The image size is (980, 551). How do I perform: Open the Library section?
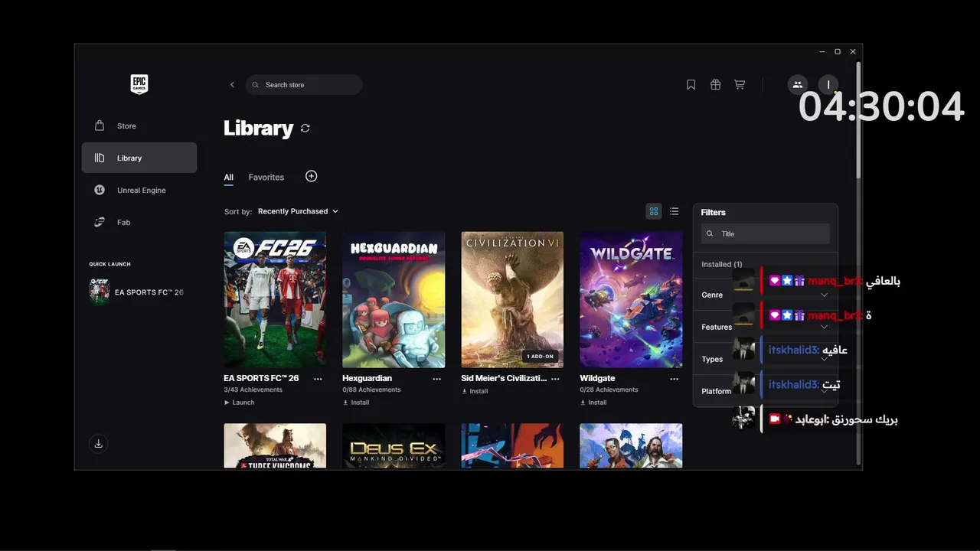[139, 158]
